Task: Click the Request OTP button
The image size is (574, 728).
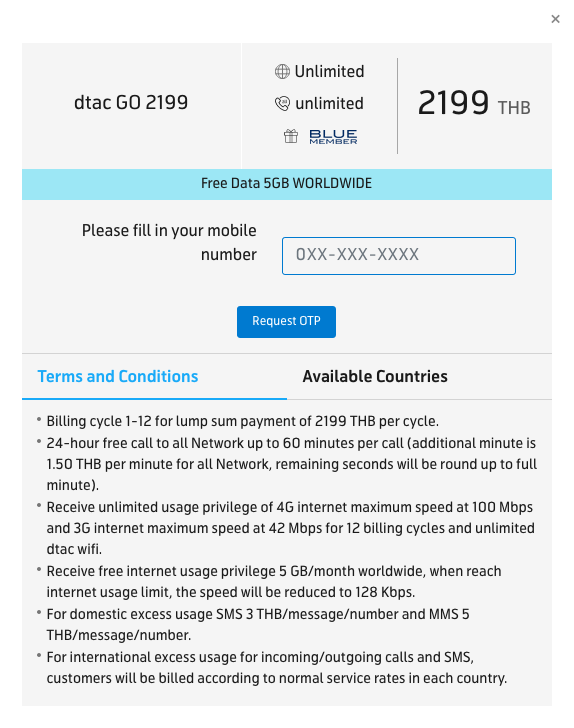Action: 286,321
